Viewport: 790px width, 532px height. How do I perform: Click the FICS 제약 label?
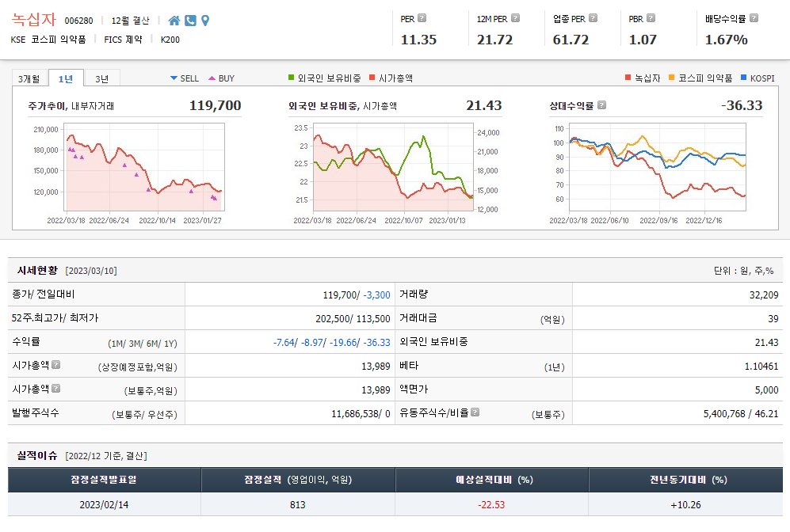click(x=123, y=40)
